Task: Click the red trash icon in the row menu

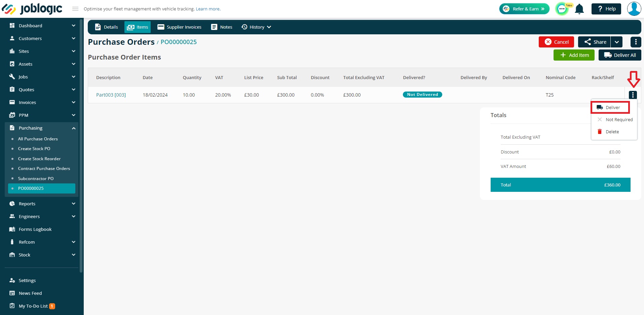Action: (600, 132)
